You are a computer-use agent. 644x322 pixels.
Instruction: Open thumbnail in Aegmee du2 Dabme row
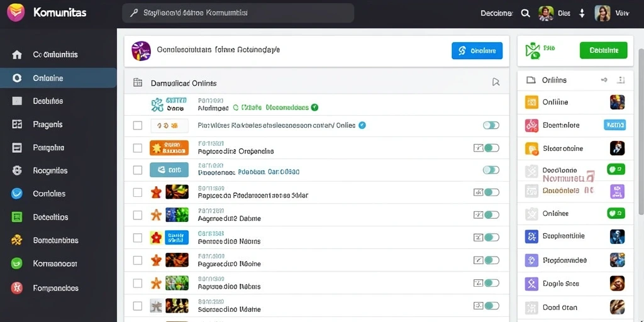click(x=177, y=215)
